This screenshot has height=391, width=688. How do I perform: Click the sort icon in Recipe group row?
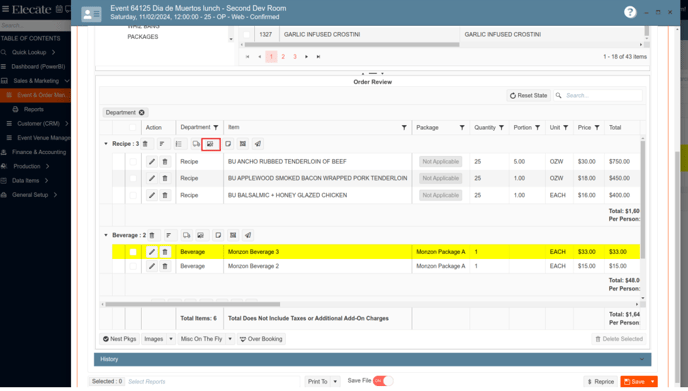[162, 144]
